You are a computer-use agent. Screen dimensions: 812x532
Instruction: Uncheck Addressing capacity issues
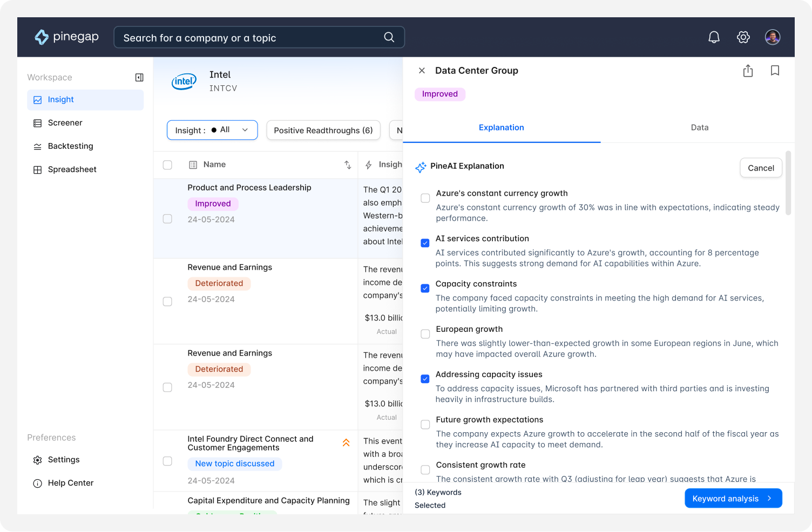coord(425,379)
